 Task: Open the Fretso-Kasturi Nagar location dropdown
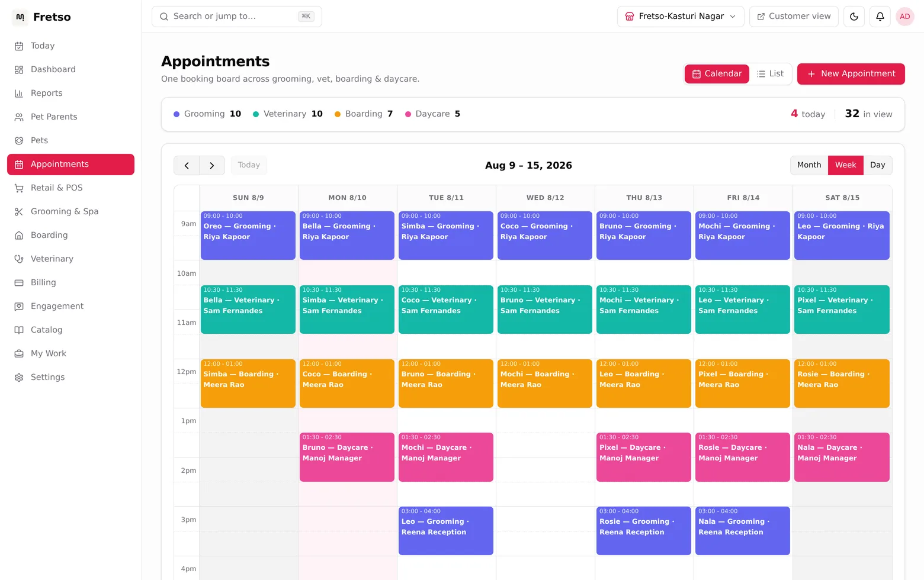(x=681, y=17)
